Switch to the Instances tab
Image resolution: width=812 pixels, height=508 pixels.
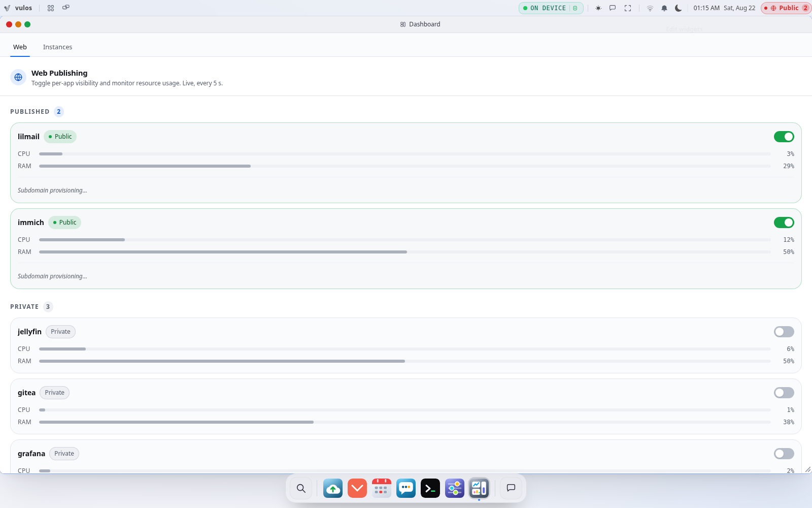tap(57, 47)
